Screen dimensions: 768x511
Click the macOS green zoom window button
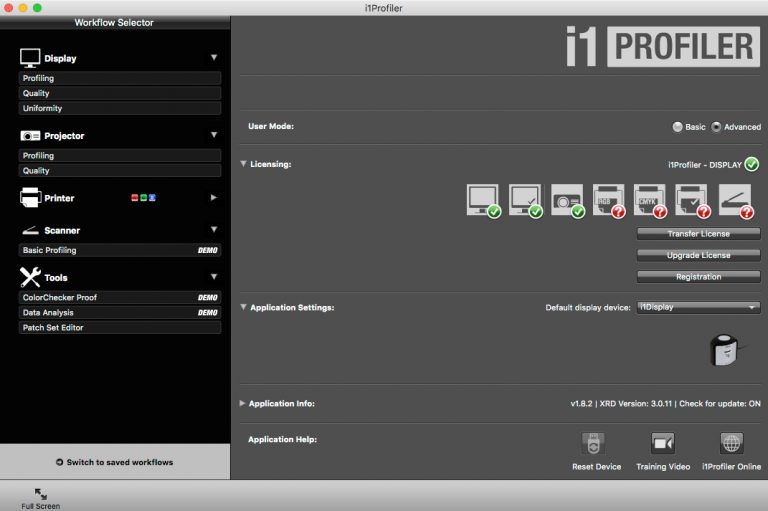[x=37, y=8]
